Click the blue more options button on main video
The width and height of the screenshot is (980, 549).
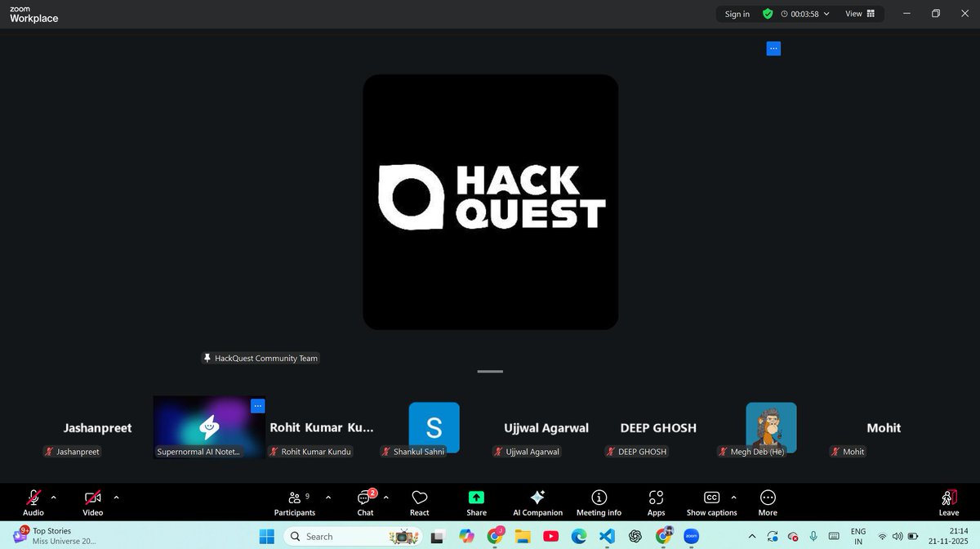click(773, 49)
